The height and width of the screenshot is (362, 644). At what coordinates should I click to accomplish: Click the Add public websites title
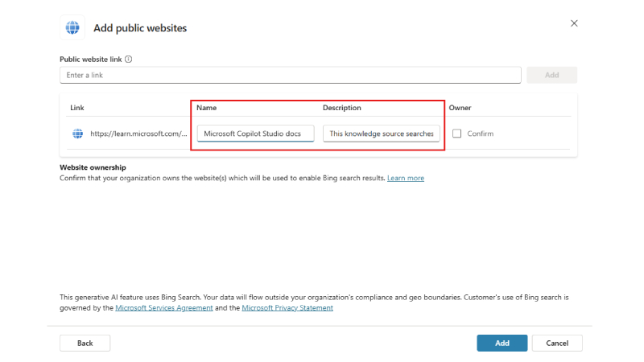140,28
